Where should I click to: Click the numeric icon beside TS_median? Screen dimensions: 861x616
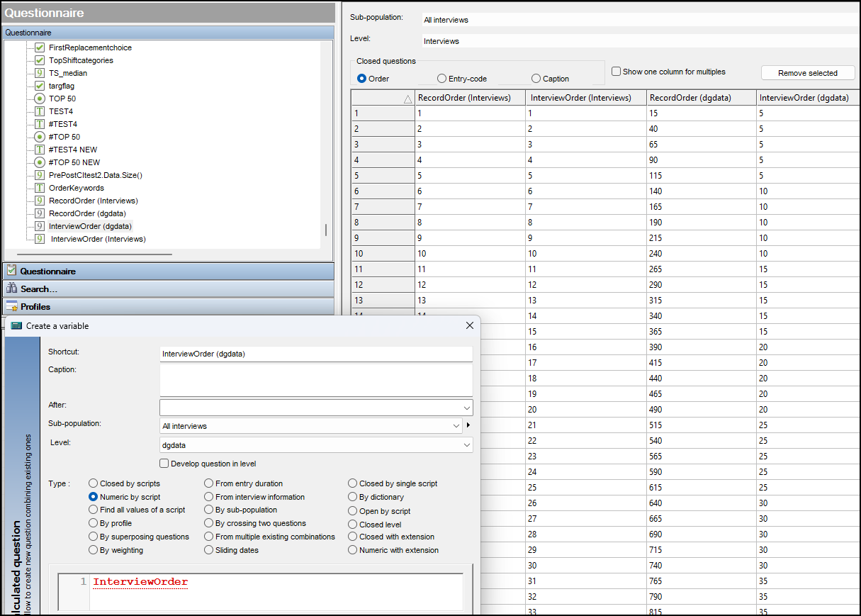click(x=40, y=73)
